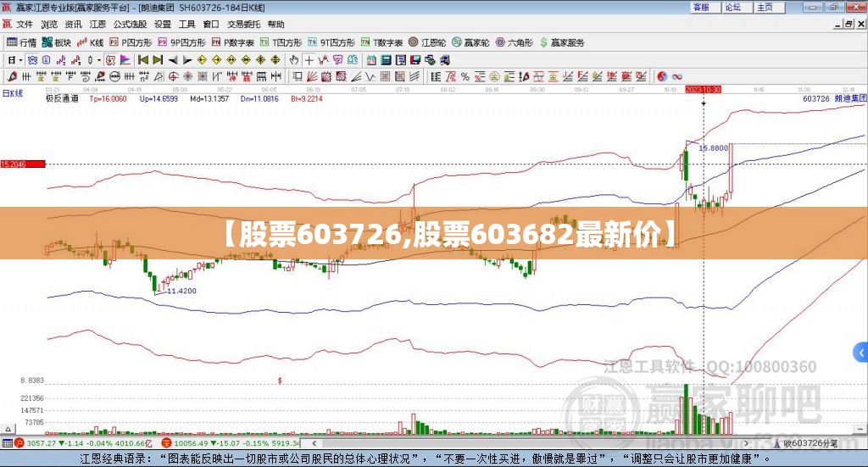Open the 板块 sector view
This screenshot has height=467, width=868.
[x=56, y=42]
